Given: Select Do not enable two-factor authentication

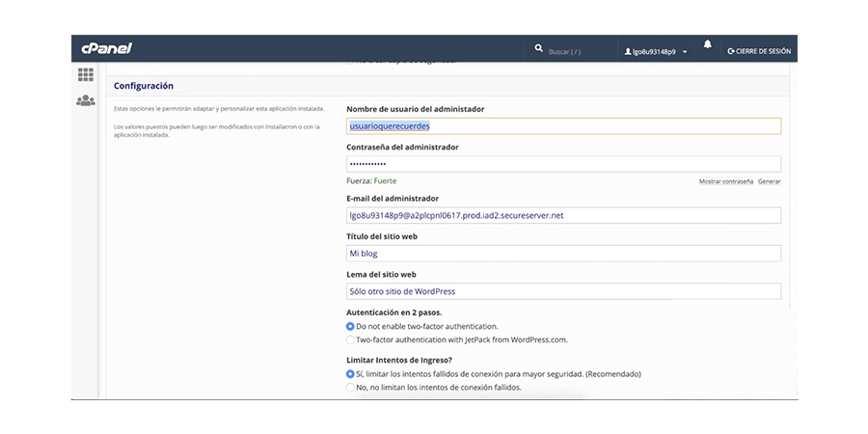Looking at the screenshot, I should (350, 327).
